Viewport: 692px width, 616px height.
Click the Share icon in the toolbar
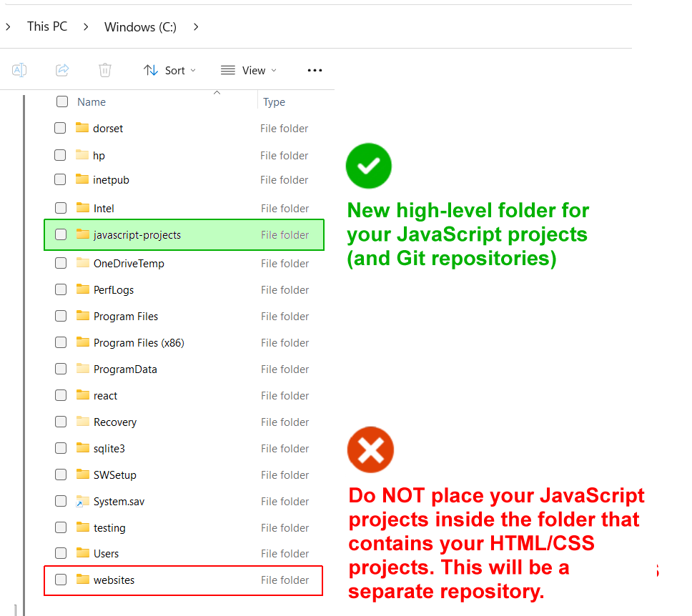tap(62, 69)
